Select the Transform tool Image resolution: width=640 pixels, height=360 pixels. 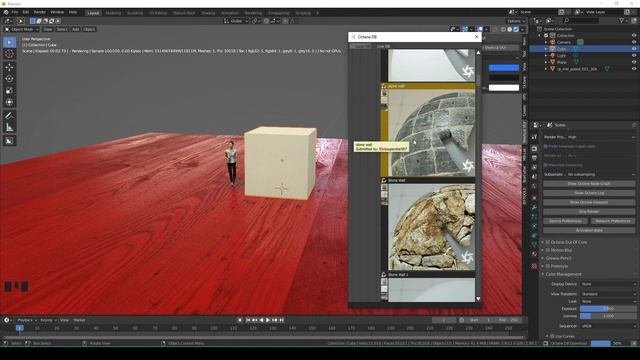(x=9, y=102)
